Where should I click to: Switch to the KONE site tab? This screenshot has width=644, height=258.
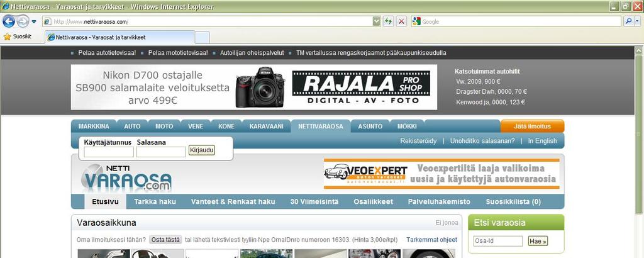[226, 126]
